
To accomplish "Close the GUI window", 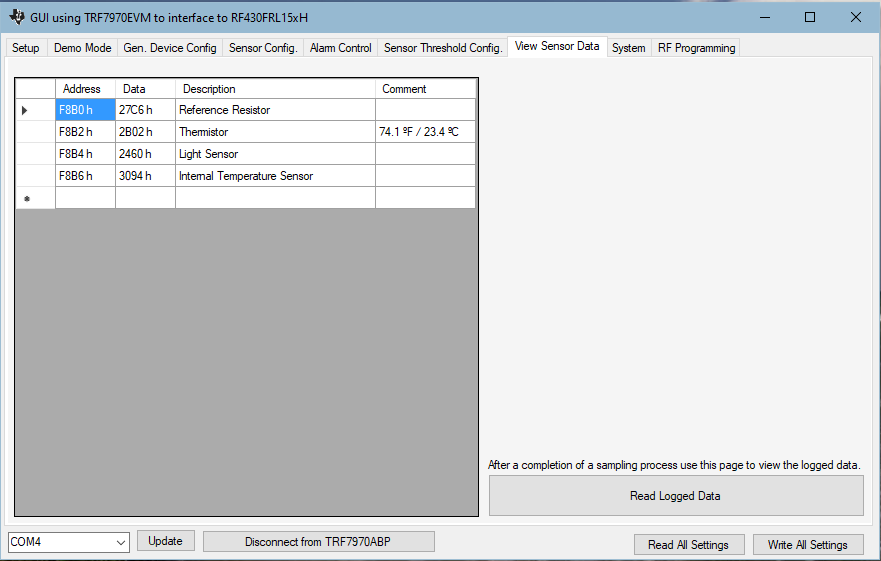I will tap(856, 17).
